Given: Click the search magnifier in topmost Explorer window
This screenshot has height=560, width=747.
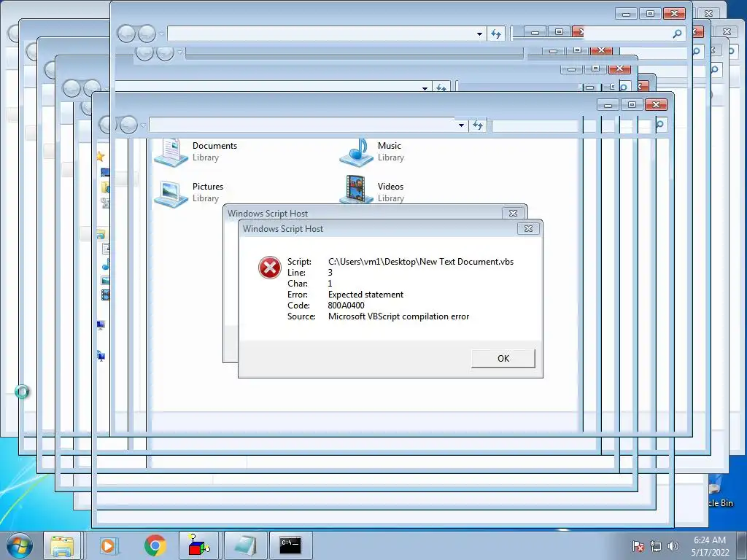Looking at the screenshot, I should 677,34.
